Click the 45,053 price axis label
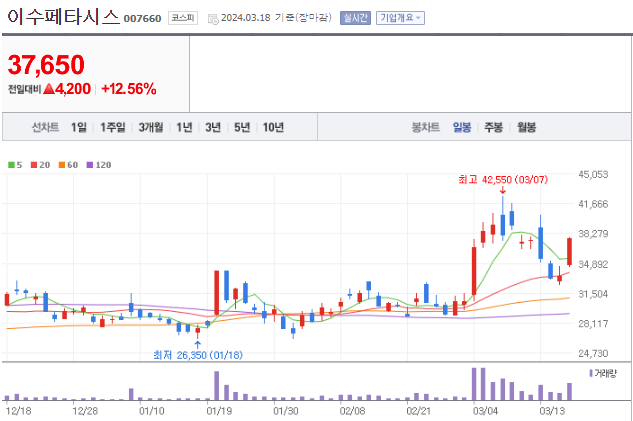The height and width of the screenshot is (421, 633). coord(593,174)
